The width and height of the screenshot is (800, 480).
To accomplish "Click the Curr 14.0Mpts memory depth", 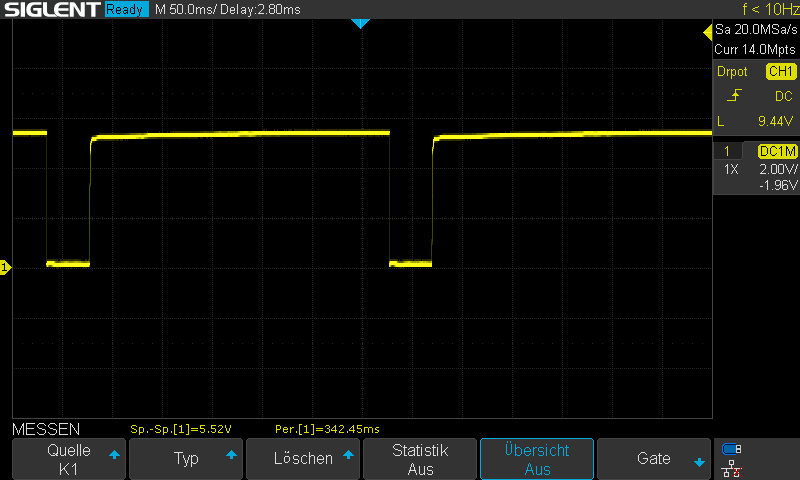I will coord(755,49).
